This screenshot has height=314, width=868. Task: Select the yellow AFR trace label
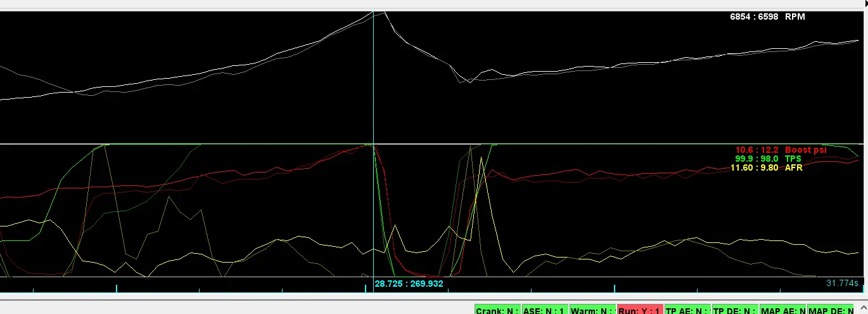point(793,167)
